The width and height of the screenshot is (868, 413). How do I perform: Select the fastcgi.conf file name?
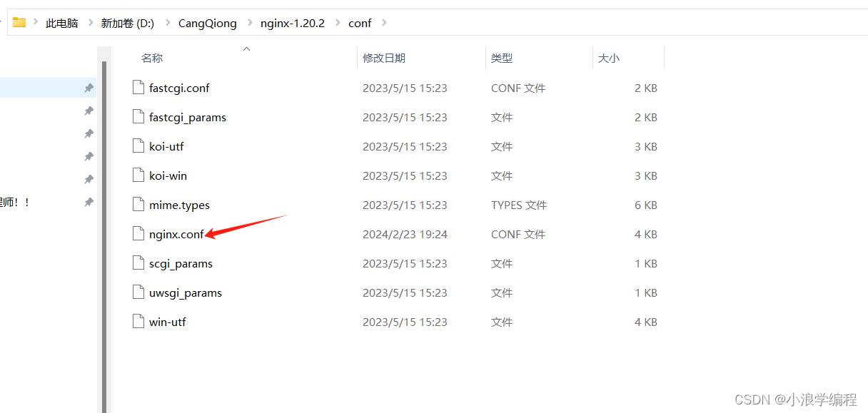[179, 88]
